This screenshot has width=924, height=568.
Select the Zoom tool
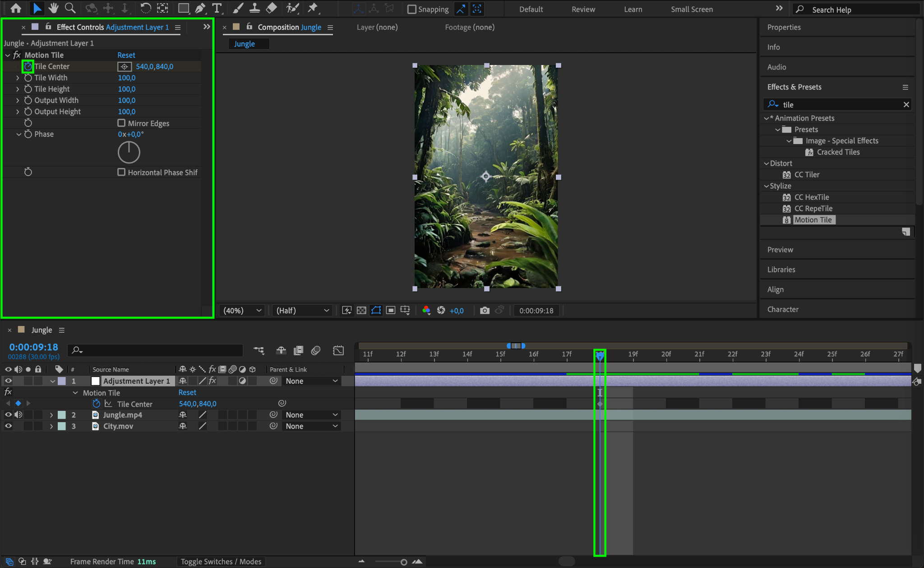tap(70, 8)
